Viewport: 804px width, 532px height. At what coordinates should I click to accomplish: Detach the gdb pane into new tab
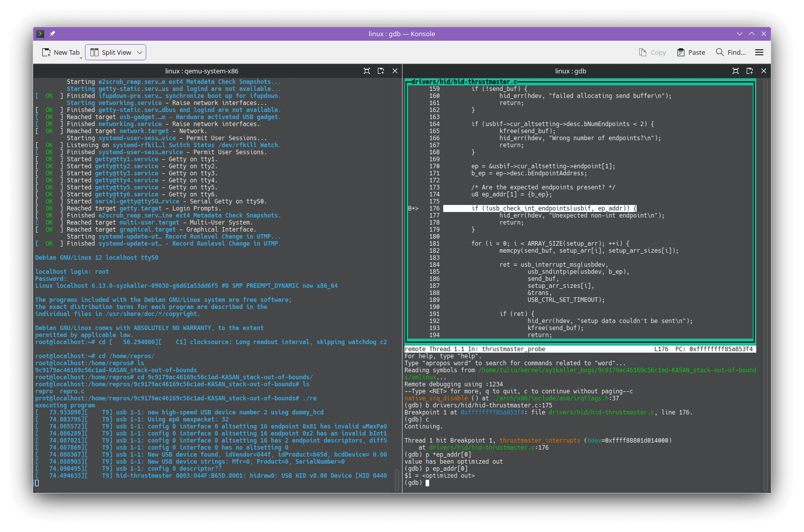750,71
